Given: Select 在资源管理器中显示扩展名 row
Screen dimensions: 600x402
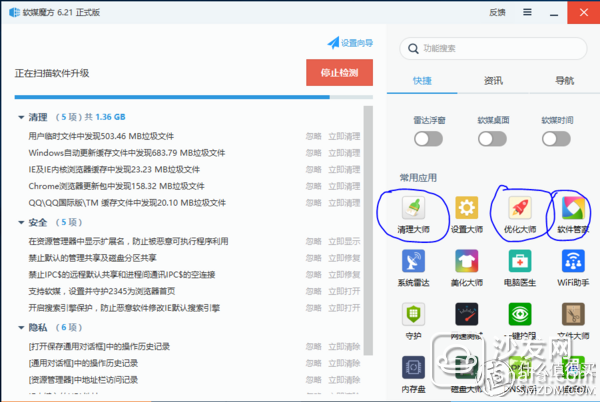Looking at the screenshot, I should click(x=128, y=241).
